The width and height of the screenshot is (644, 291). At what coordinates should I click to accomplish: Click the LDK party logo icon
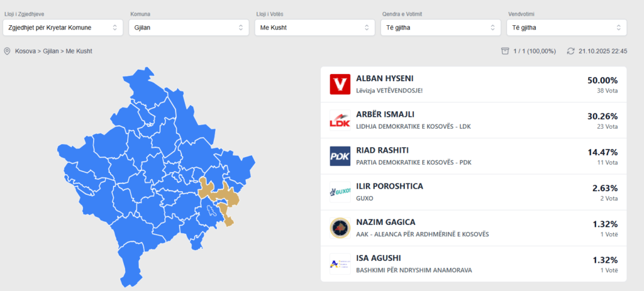pyautogui.click(x=340, y=120)
